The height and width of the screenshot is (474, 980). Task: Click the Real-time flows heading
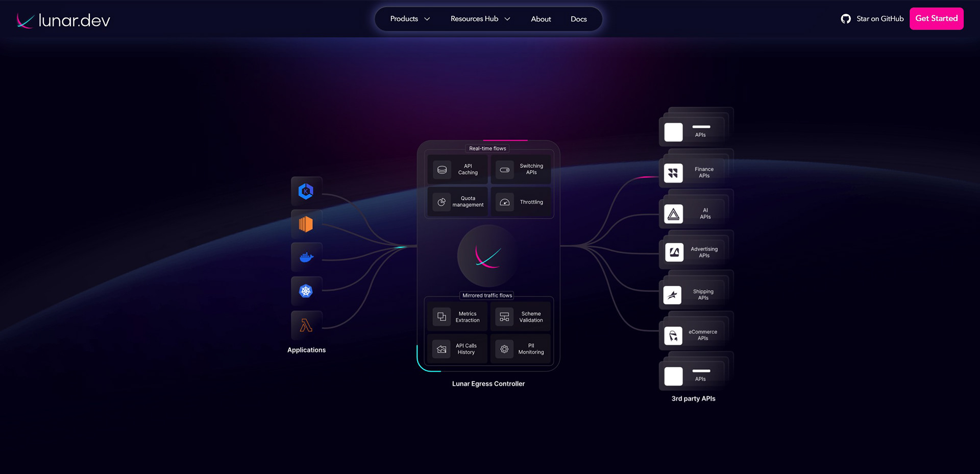tap(487, 149)
